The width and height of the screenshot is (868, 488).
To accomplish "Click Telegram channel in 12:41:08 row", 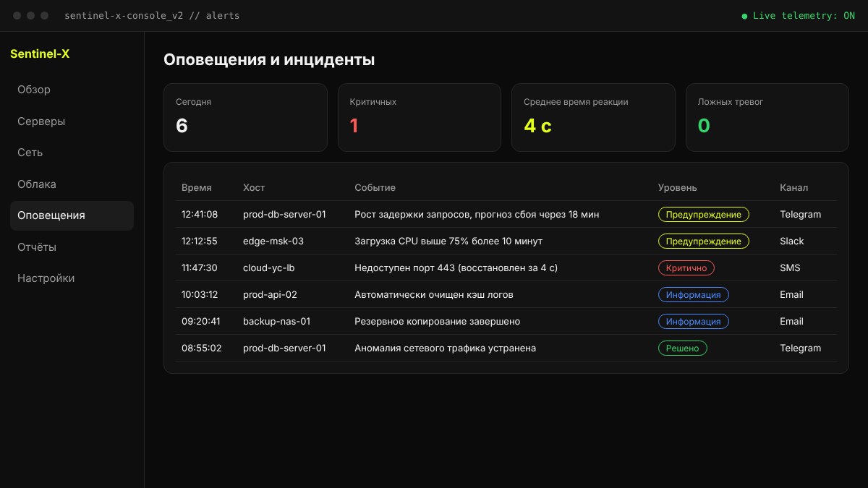I will click(801, 215).
